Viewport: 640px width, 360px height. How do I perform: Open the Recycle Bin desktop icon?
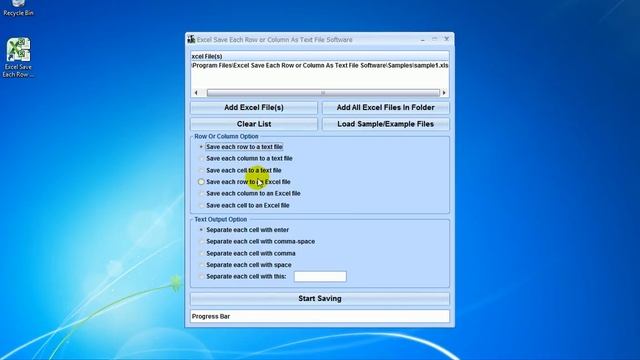[x=18, y=8]
